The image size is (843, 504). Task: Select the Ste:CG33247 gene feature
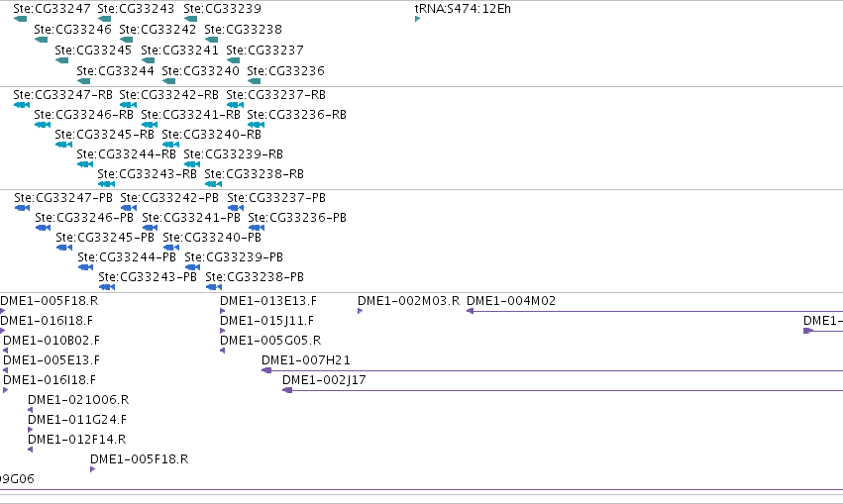[20, 19]
